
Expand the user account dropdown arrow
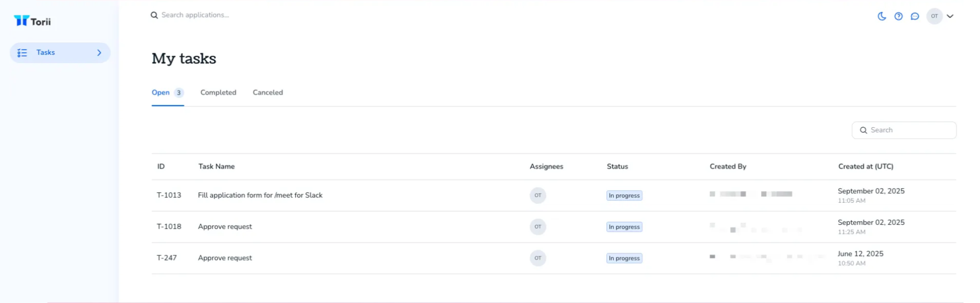pos(950,16)
